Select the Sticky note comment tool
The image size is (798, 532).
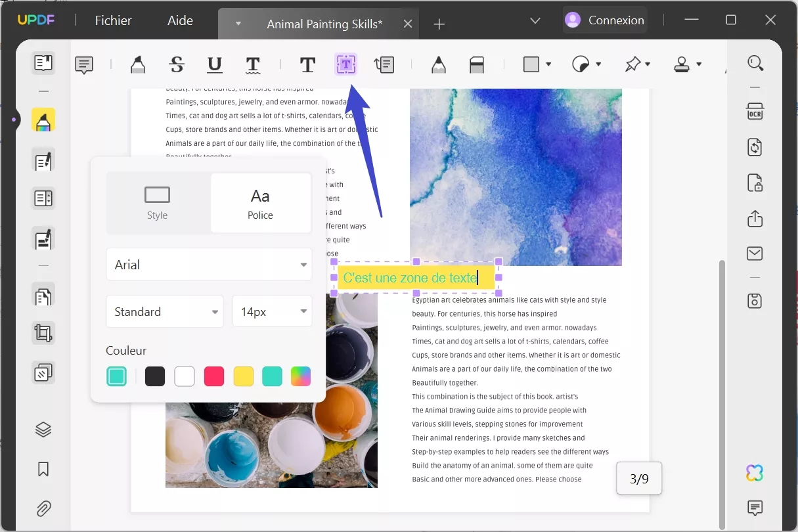84,64
